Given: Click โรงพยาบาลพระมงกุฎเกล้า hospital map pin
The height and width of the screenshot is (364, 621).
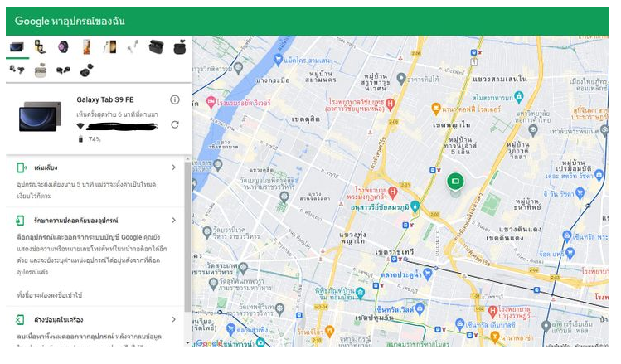Looking at the screenshot, I should (392, 192).
